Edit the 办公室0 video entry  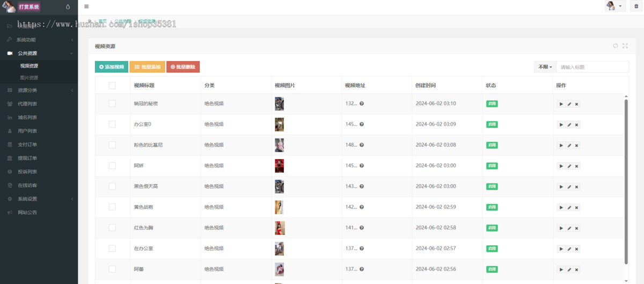pos(569,125)
